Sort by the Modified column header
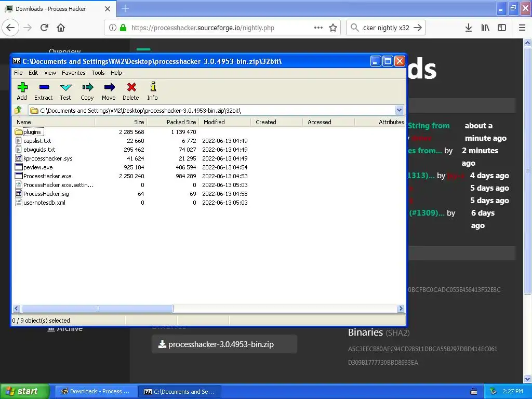The width and height of the screenshot is (532, 399). 224,122
